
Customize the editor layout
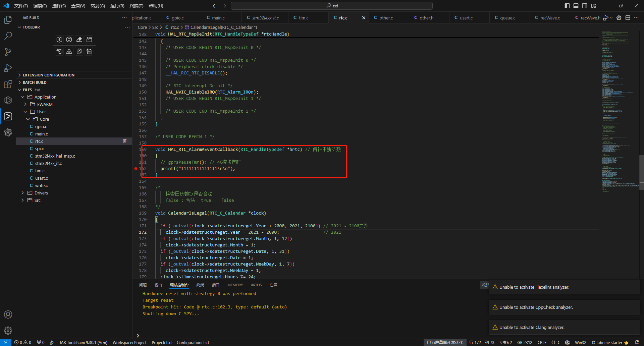[x=594, y=6]
